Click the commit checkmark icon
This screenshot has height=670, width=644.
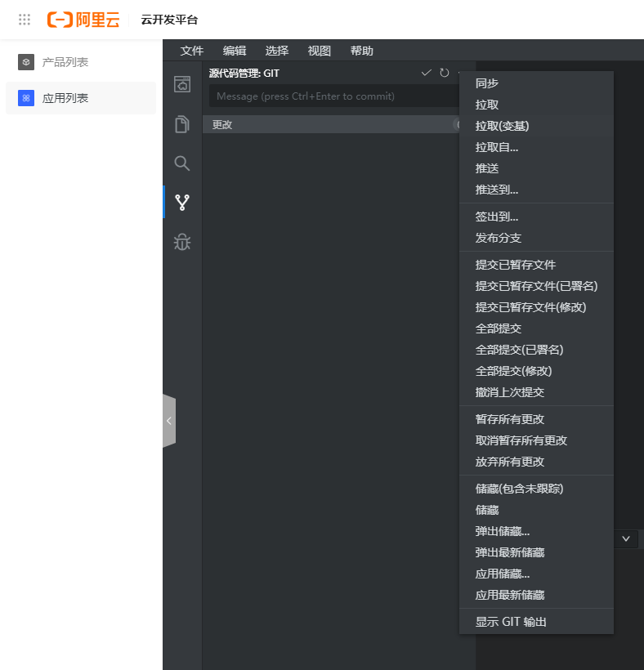(x=426, y=73)
